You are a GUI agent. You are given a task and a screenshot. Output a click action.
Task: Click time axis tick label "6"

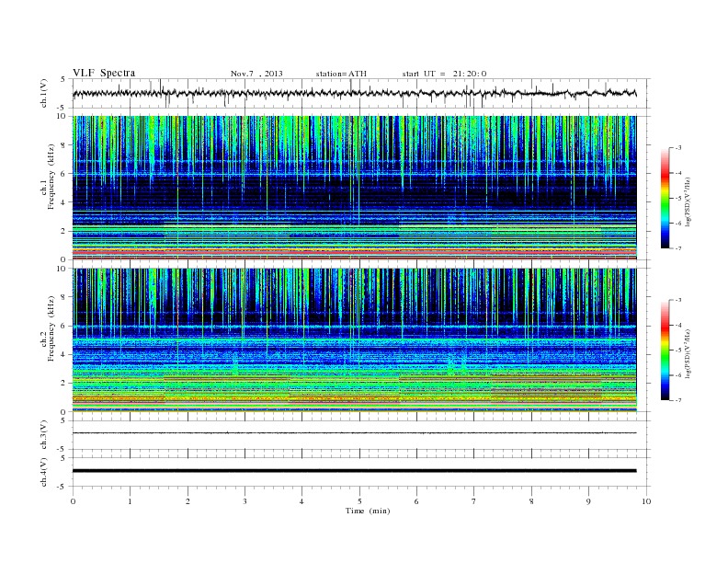pos(416,501)
